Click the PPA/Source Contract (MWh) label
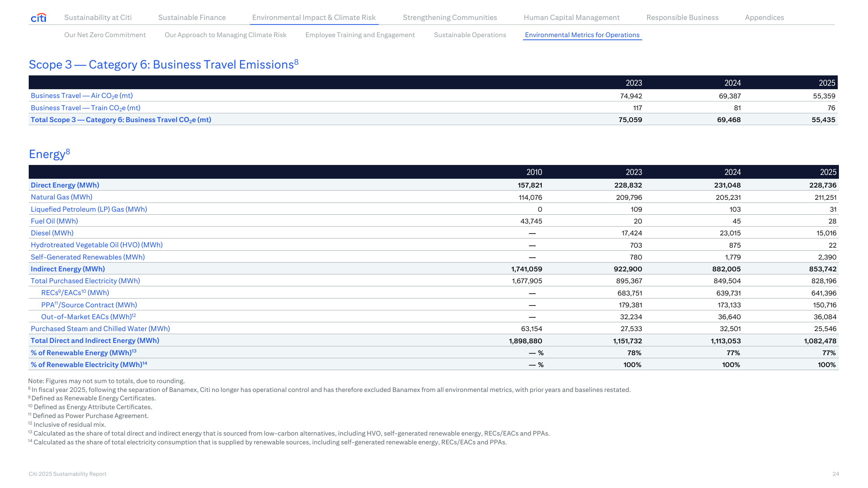Viewport: 868px width, 488px height. pos(89,305)
